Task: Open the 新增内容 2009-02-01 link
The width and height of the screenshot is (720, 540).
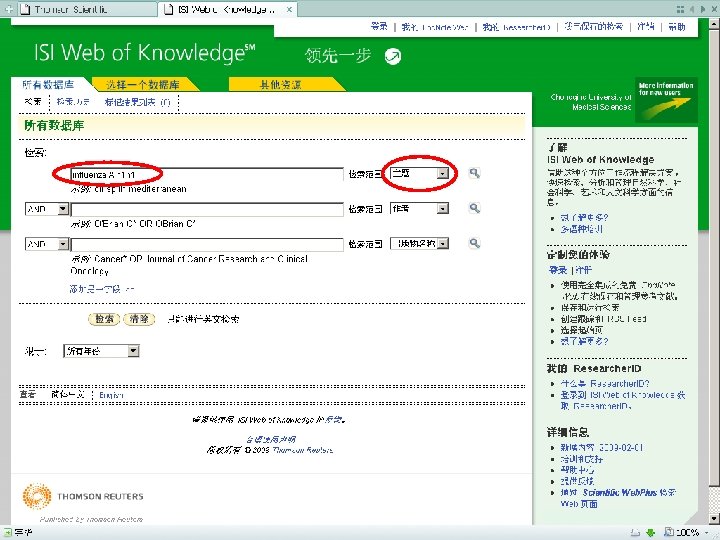Action: [x=602, y=447]
